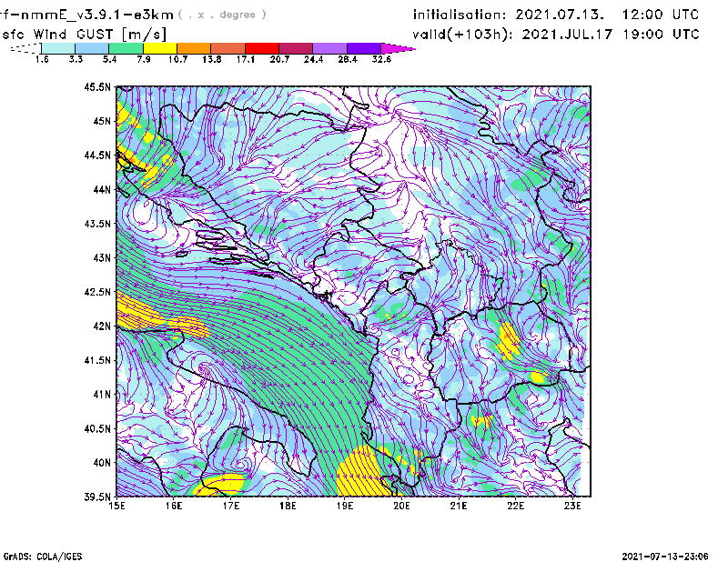Click the '12:00 UTC' initialisation time

661,15
